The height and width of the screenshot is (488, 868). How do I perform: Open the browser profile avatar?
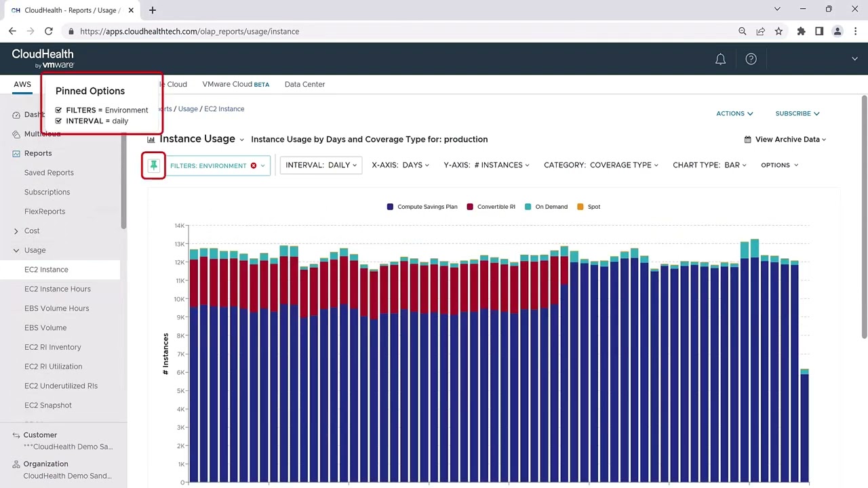click(x=837, y=31)
